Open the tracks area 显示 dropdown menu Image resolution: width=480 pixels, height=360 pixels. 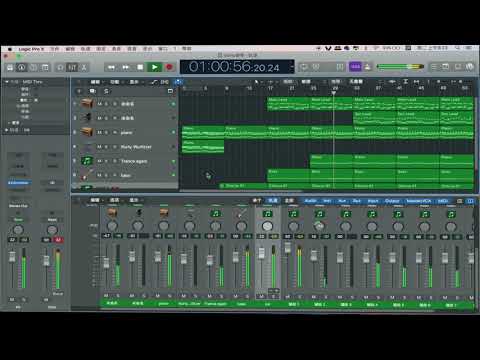[x=135, y=82]
